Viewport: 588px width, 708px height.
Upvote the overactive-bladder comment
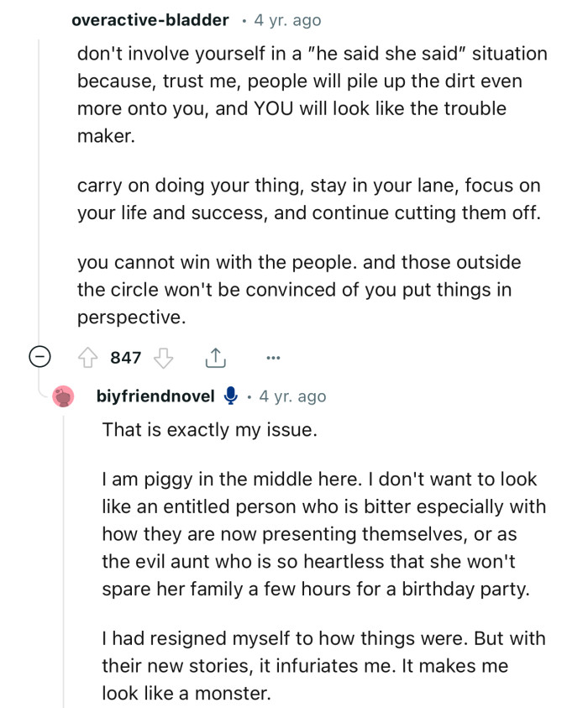(x=89, y=358)
